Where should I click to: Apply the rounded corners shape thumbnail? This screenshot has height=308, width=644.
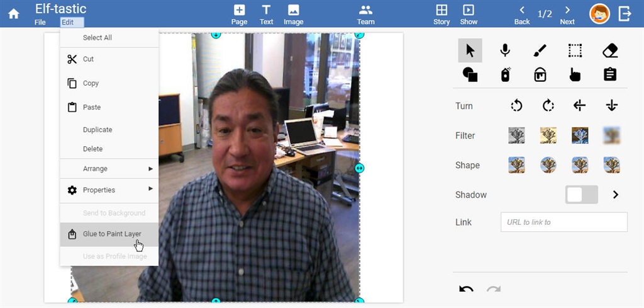coord(580,165)
